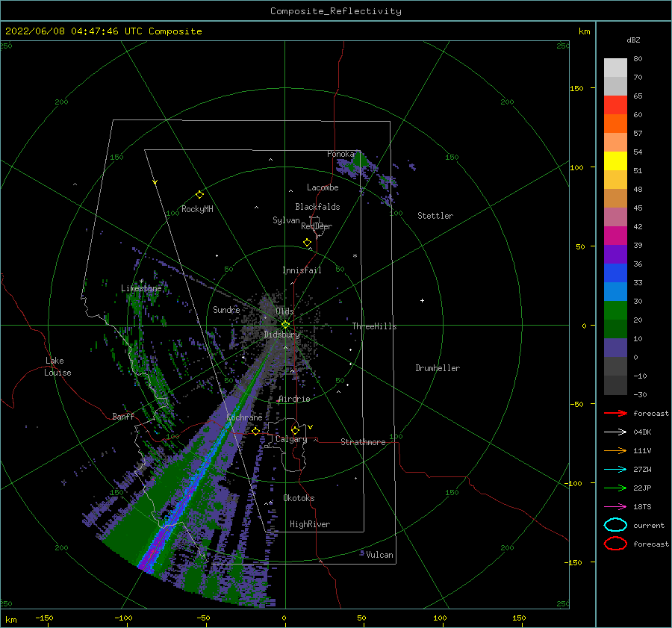Pick the 45 dBZ pink swatch

coord(615,217)
